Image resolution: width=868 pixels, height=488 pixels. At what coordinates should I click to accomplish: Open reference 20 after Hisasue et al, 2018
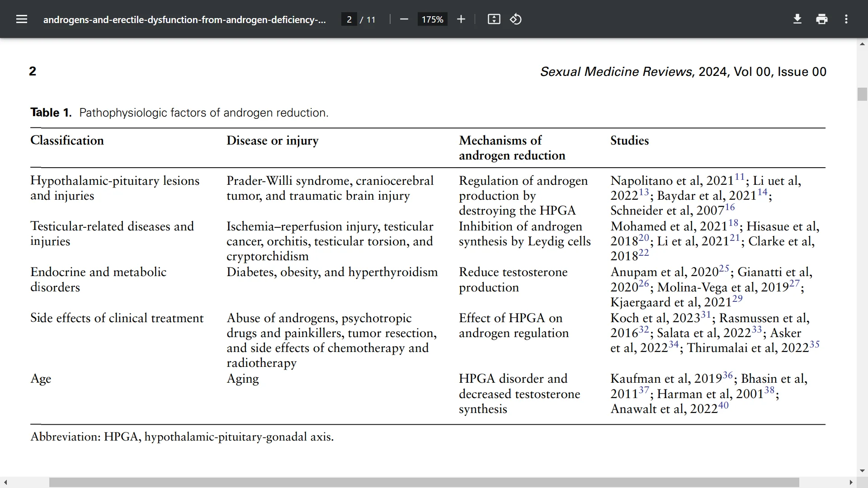click(x=644, y=238)
